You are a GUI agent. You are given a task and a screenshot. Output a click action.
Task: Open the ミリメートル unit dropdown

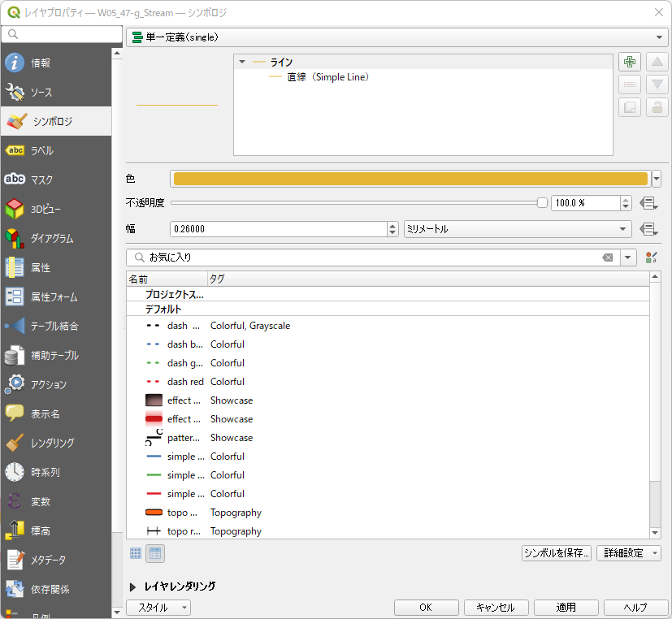518,229
